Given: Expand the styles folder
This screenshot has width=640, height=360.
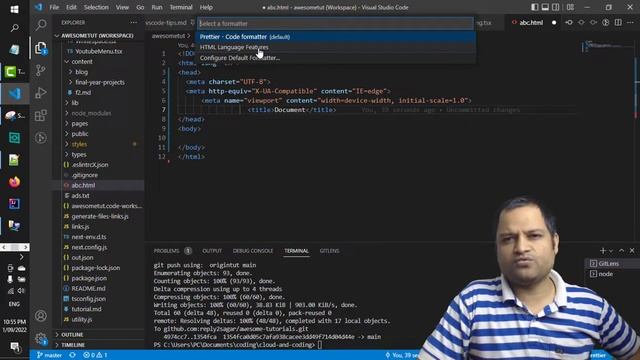Looking at the screenshot, I should click(98, 144).
